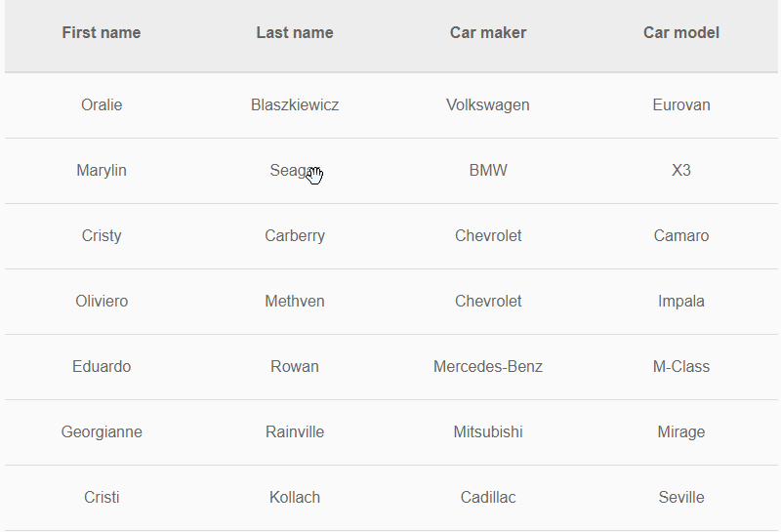Select the Volkswagen car maker cell
The height and width of the screenshot is (532, 781).
(488, 105)
